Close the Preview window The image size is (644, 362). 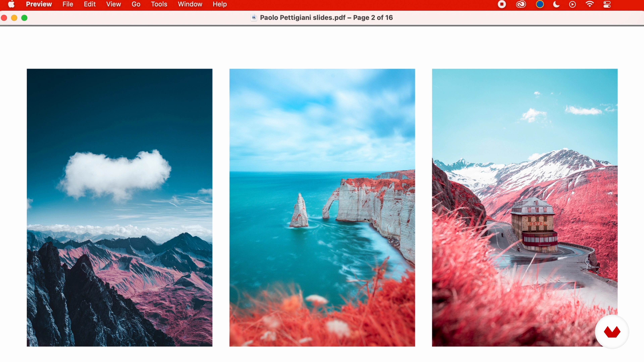click(4, 18)
